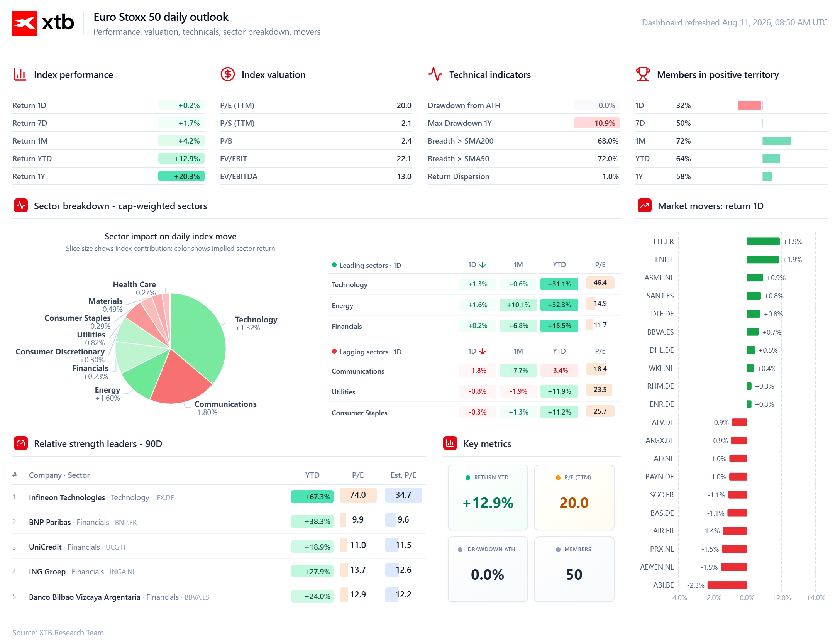Click the xtb logo
The width and height of the screenshot is (840, 643).
(x=43, y=23)
